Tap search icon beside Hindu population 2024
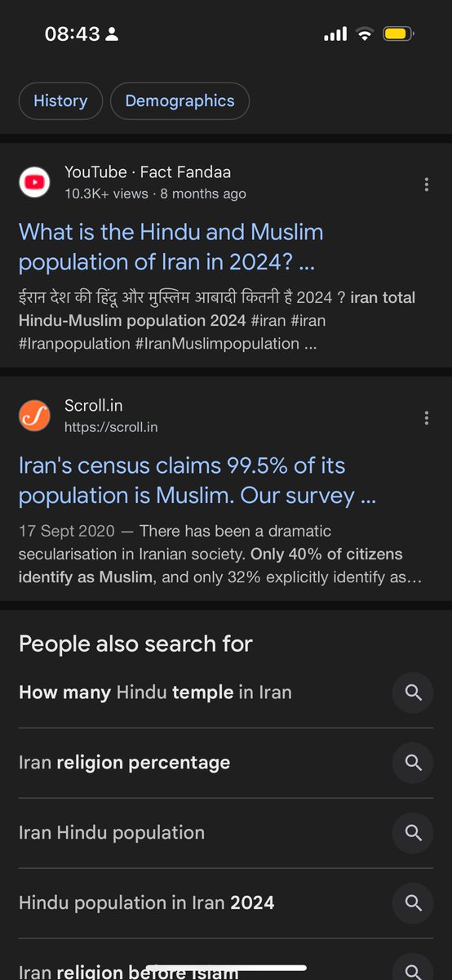The height and width of the screenshot is (980, 452). click(413, 902)
